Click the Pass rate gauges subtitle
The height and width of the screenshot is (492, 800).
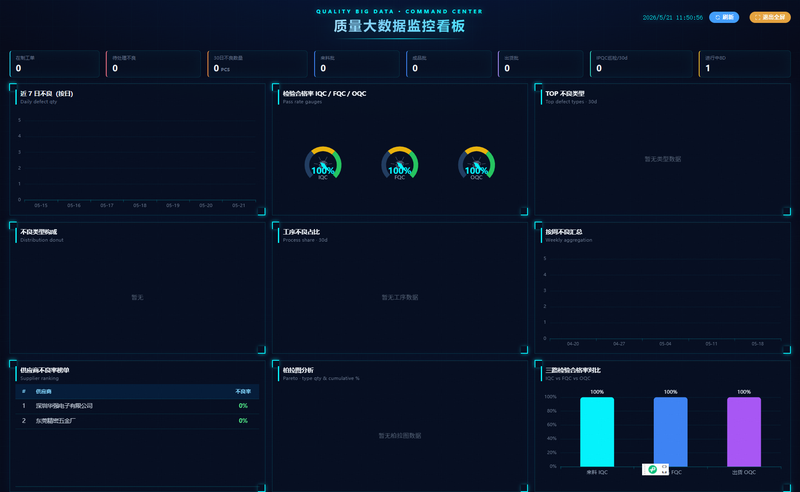[x=303, y=102]
